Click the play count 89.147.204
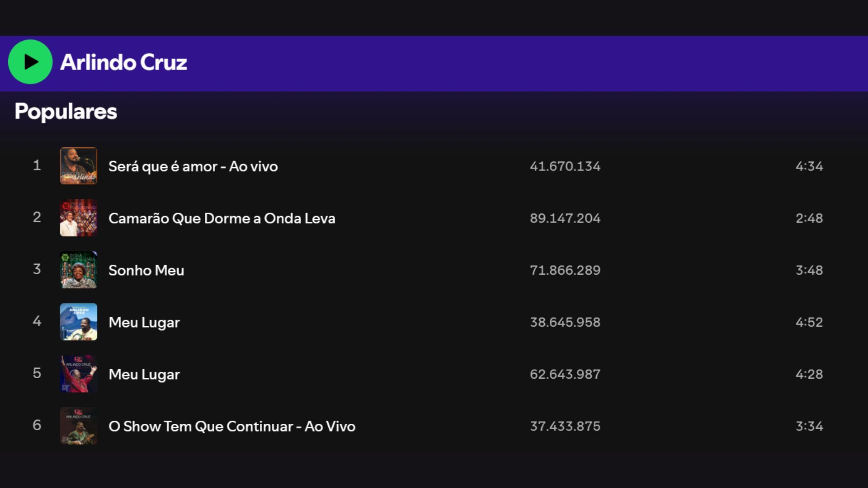This screenshot has height=488, width=868. [x=565, y=218]
